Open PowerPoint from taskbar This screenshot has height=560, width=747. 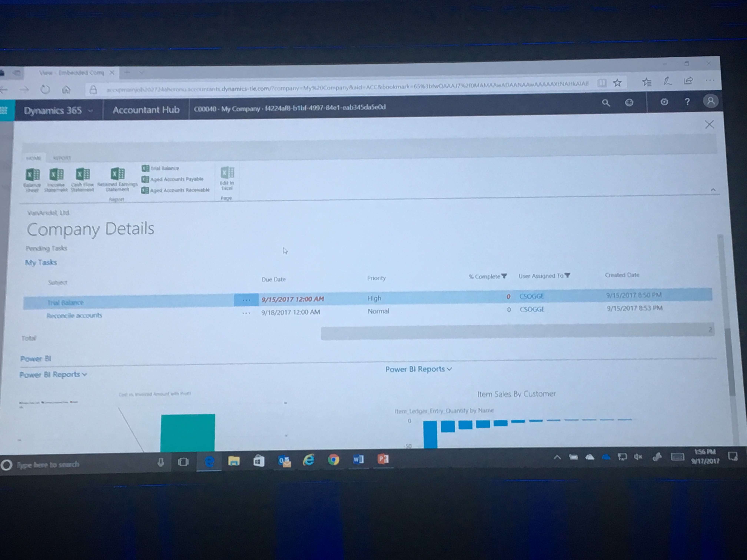pos(383,459)
